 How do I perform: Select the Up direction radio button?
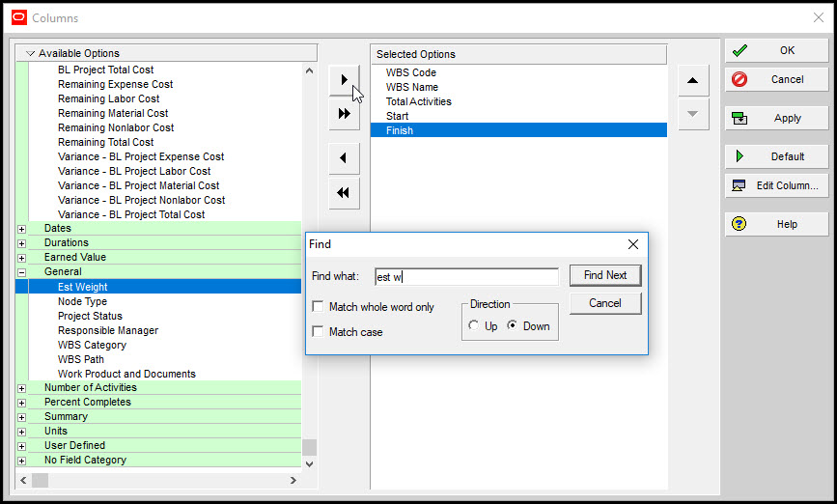coord(473,326)
